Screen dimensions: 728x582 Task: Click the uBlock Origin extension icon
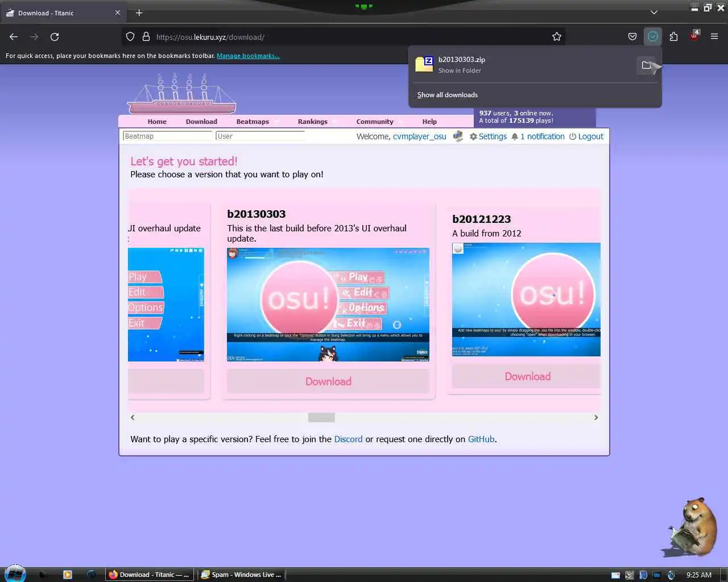[x=694, y=36]
